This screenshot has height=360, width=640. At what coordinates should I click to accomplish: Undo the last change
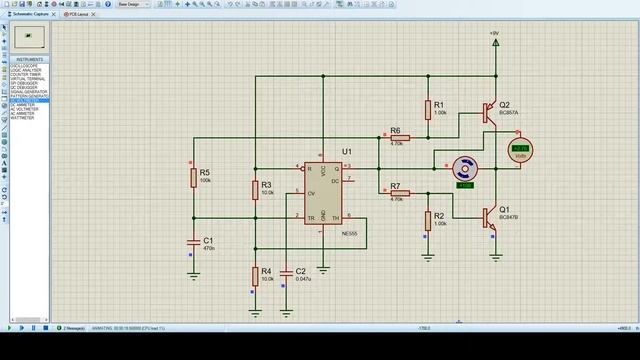pos(230,4)
